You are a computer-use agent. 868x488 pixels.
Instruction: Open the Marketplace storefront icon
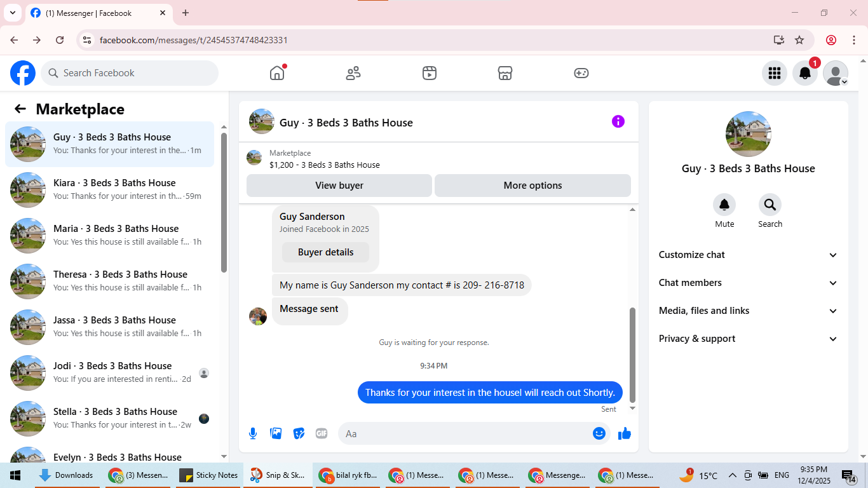click(x=505, y=73)
